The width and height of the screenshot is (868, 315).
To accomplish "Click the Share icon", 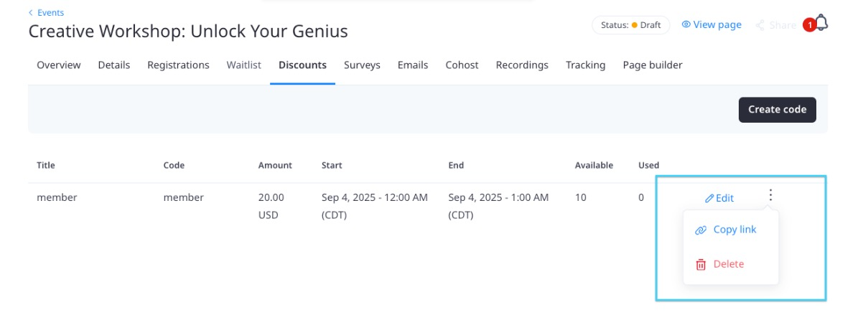I will pos(760,25).
